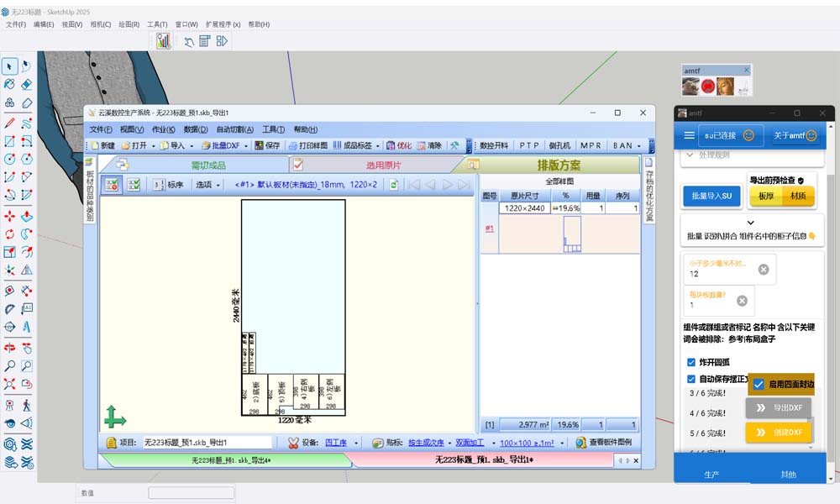Pick the Circle drawing tool

pyautogui.click(x=9, y=159)
